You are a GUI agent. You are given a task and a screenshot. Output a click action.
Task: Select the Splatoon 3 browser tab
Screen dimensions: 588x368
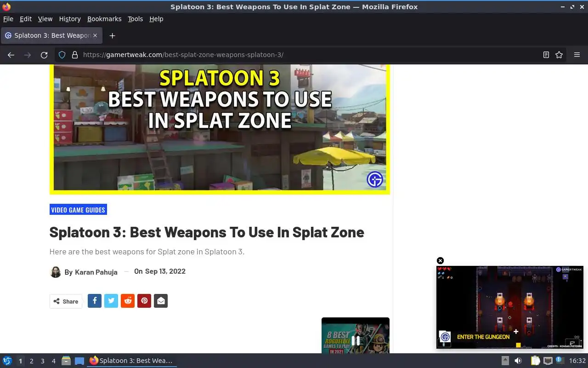click(51, 35)
